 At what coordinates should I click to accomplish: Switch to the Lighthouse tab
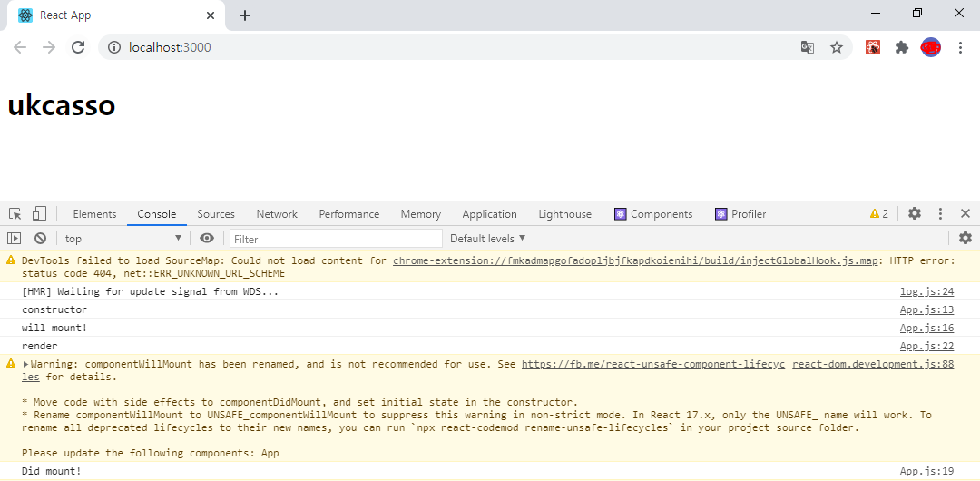[565, 214]
